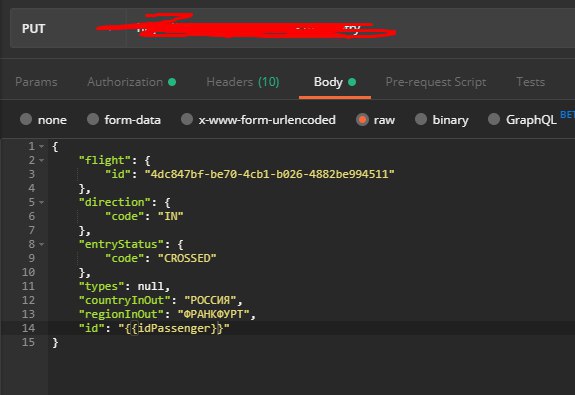Screen dimensions: 575x395
Task: Click the "countryInOut" key
Action: point(124,300)
